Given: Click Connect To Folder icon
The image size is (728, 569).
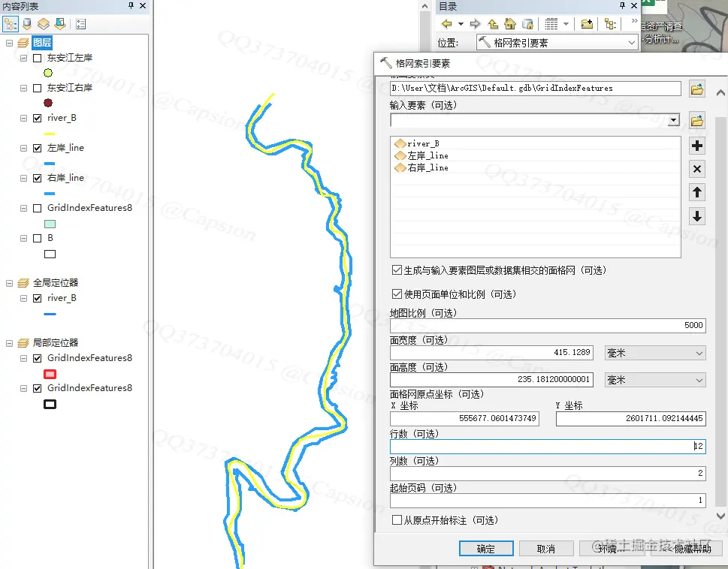Looking at the screenshot, I should pos(587,24).
